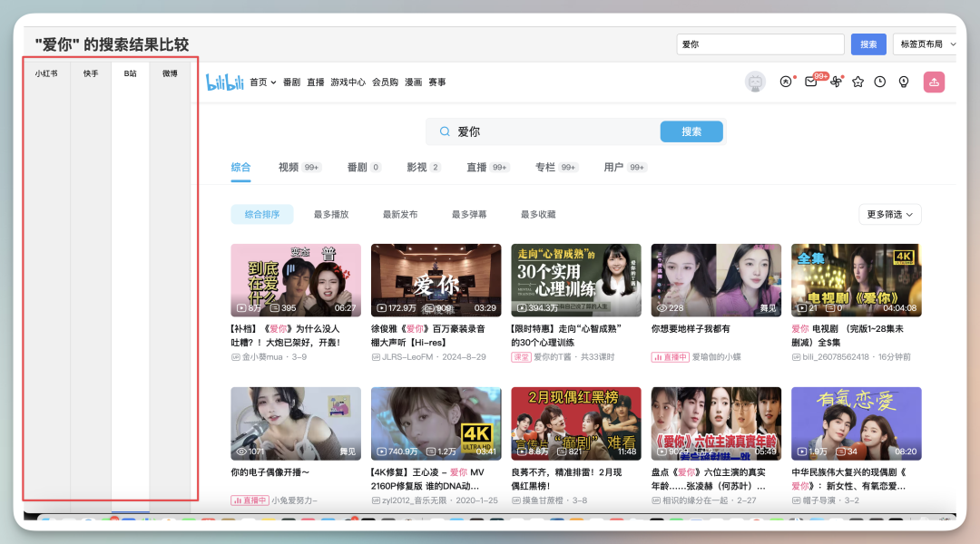Go to 番剧 in the top navigation bar
Image resolution: width=980 pixels, height=544 pixels.
click(x=291, y=83)
